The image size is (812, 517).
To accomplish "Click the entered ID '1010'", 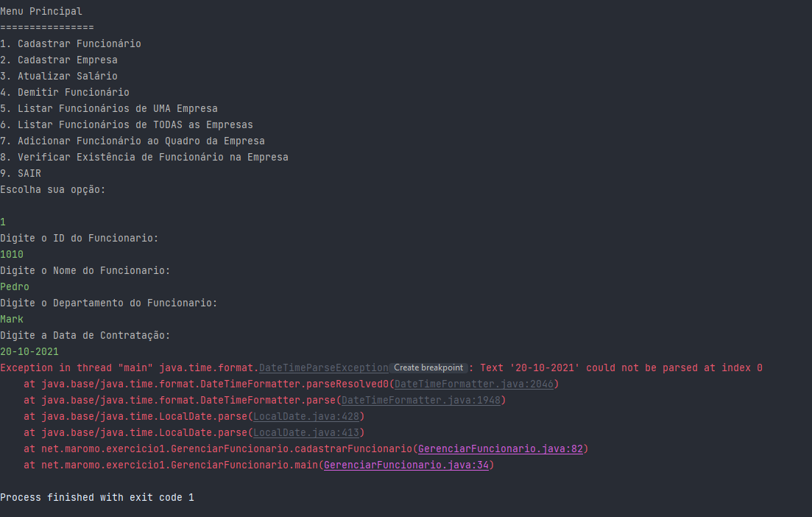I will (11, 254).
